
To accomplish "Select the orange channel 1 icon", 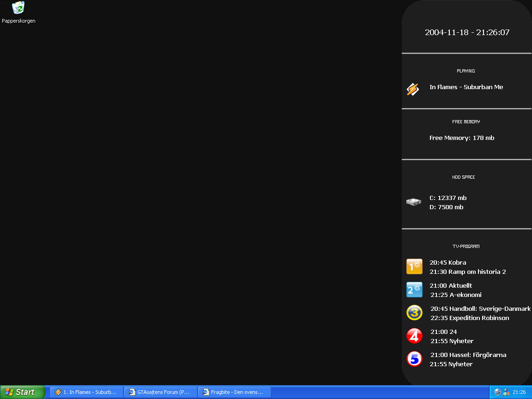I will point(414,266).
